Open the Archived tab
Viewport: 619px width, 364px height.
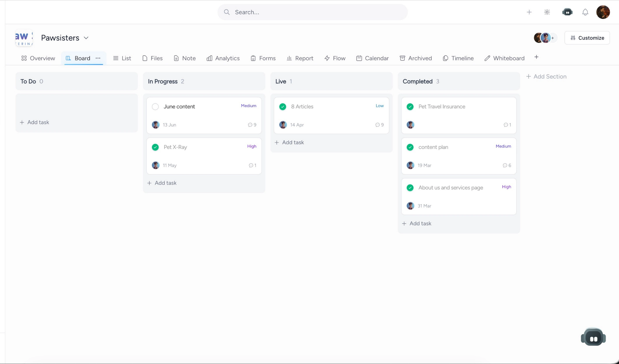coord(416,58)
